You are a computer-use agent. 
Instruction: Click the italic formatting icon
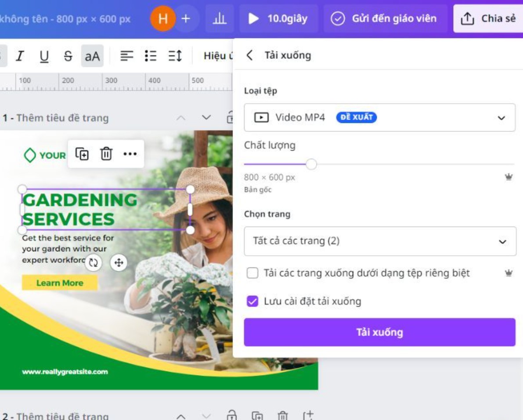pyautogui.click(x=20, y=56)
